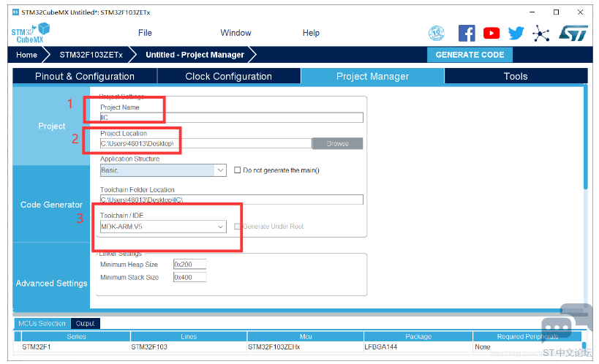Click the Package column header
Image resolution: width=599 pixels, height=364 pixels.
point(418,336)
